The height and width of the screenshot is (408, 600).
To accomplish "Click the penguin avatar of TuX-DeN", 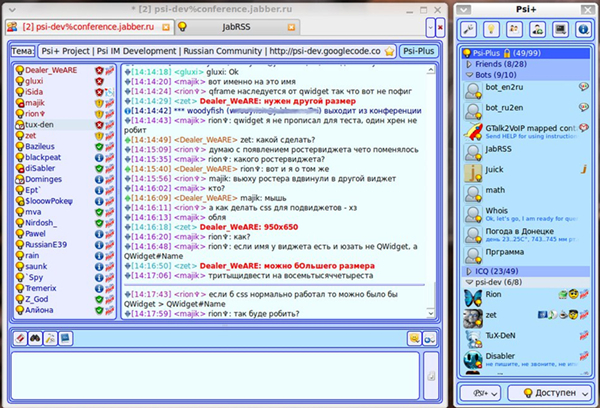I will click(x=473, y=339).
